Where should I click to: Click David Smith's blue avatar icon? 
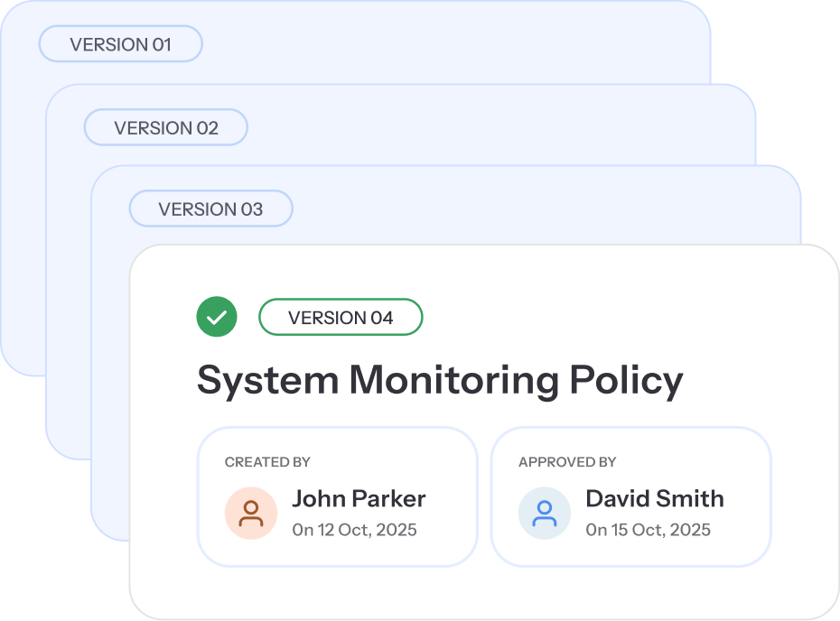click(x=544, y=514)
